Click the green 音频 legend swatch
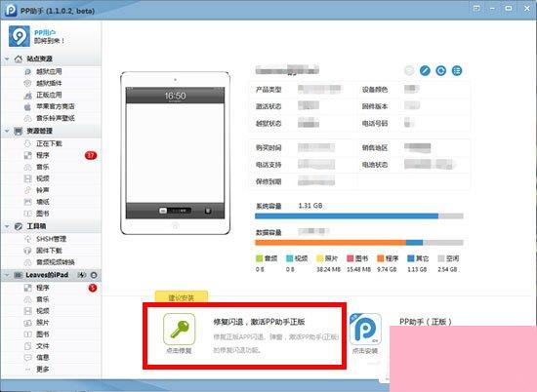 (x=260, y=258)
